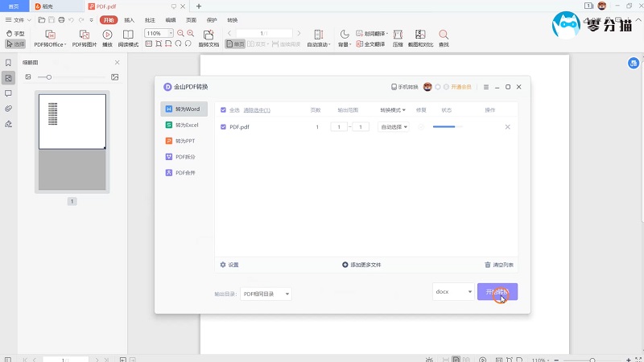
Task: Expand the quick access toolbar overflow arrow
Action: 91,19
